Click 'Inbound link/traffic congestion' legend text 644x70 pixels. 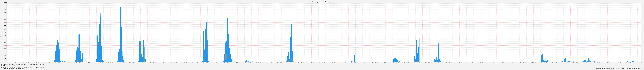click(14, 66)
